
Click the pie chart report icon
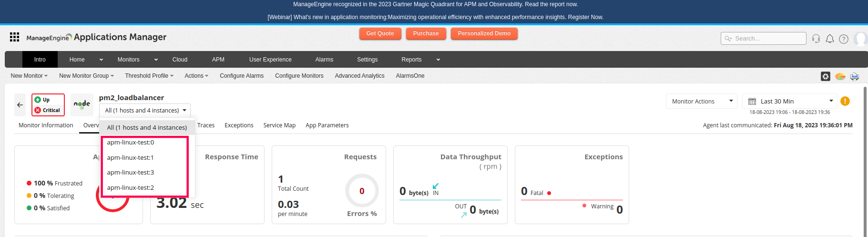(x=840, y=76)
